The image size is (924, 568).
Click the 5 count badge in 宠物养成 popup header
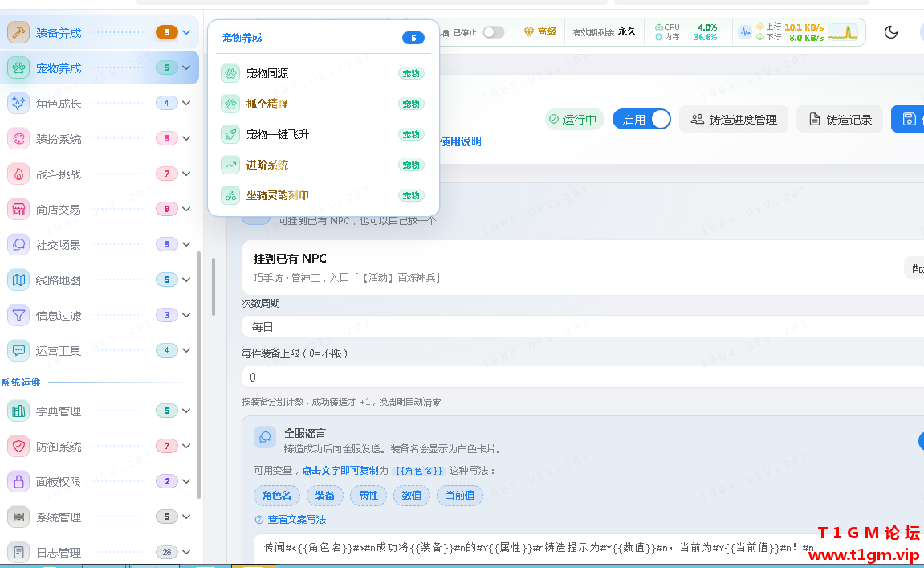point(413,38)
